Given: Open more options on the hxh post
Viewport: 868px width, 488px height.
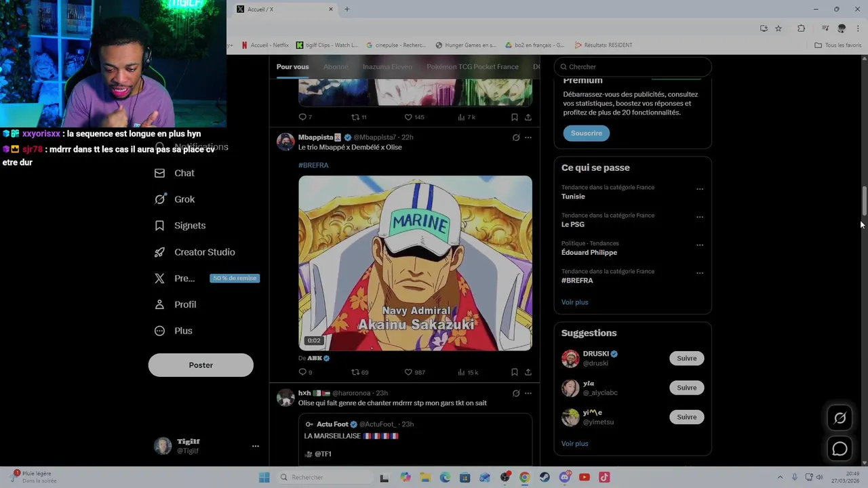Looking at the screenshot, I should point(528,393).
